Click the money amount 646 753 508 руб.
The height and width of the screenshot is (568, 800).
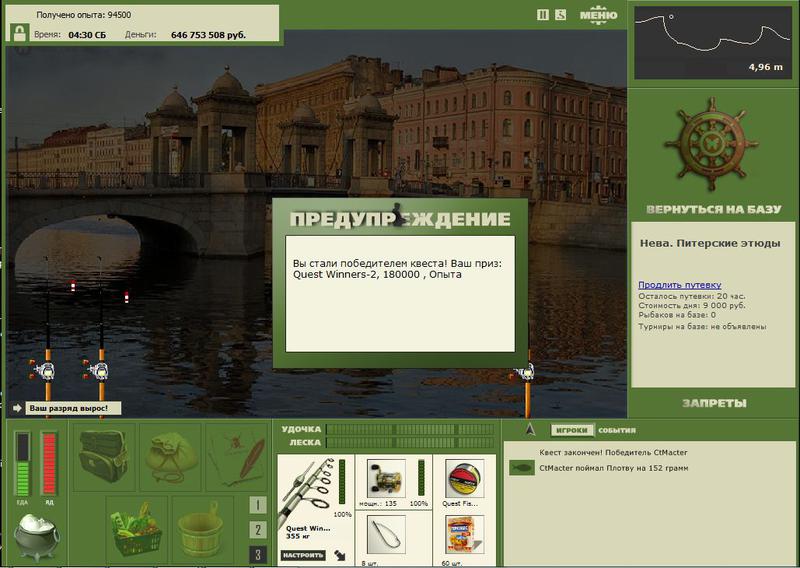tap(208, 35)
